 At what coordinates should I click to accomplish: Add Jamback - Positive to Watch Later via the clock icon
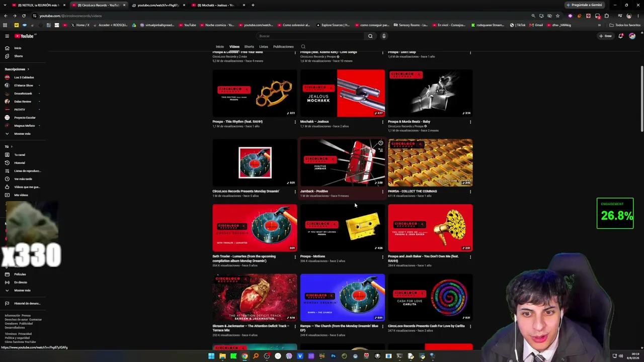(x=380, y=143)
